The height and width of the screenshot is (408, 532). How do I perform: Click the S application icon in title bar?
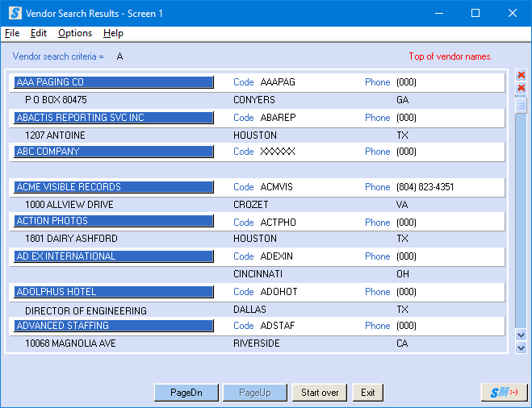pyautogui.click(x=15, y=13)
